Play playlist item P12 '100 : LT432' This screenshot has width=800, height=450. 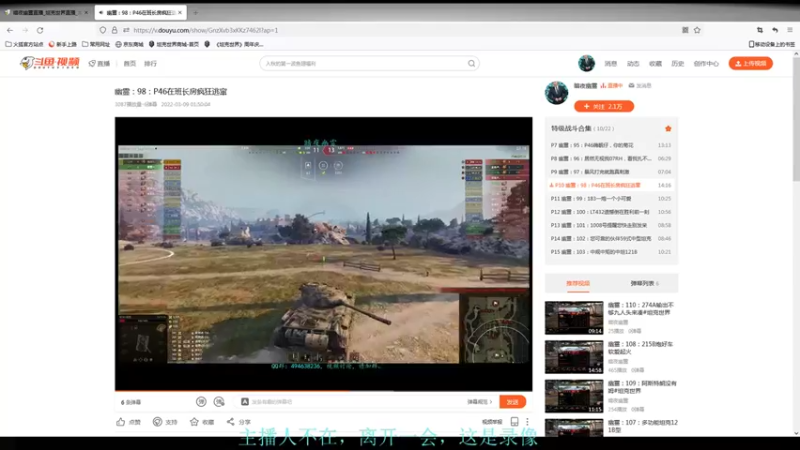pyautogui.click(x=611, y=212)
